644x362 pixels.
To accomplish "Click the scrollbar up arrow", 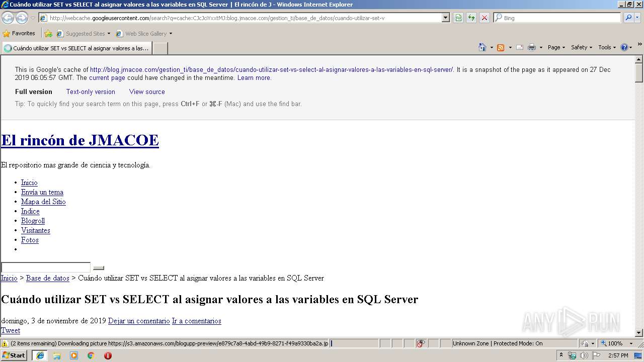I will click(639, 60).
